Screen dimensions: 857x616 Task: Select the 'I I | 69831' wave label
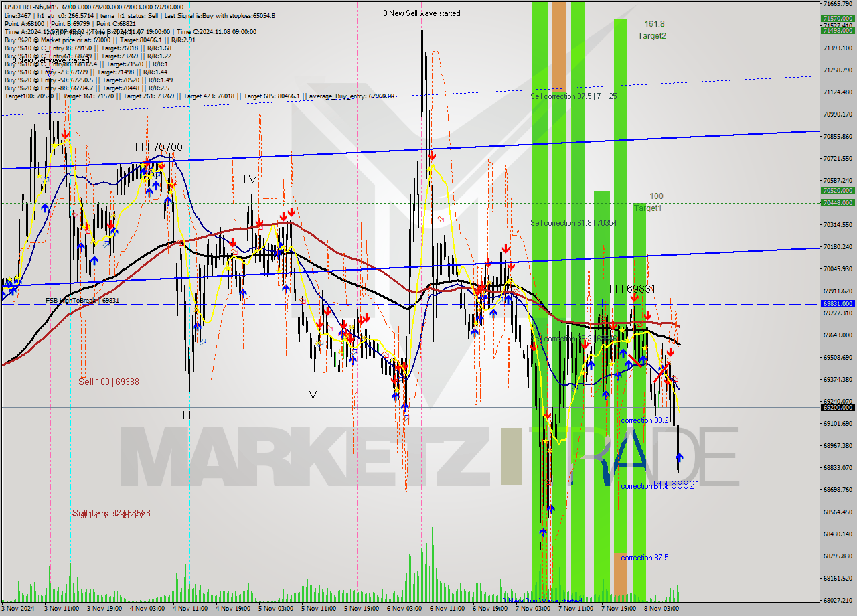click(632, 289)
